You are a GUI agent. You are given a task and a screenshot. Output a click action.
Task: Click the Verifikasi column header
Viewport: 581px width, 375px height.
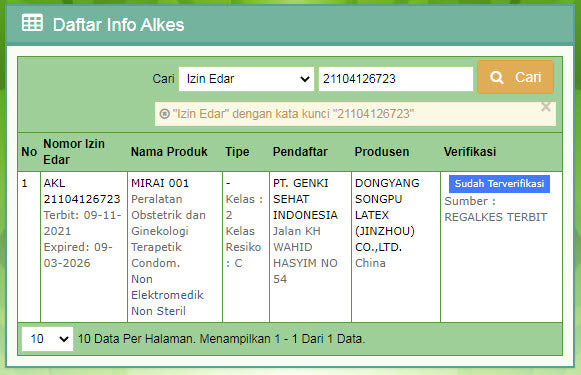tap(470, 152)
